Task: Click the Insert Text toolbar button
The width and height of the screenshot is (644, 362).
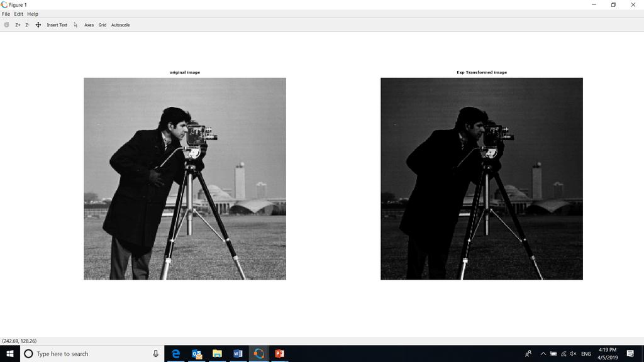Action: [57, 25]
